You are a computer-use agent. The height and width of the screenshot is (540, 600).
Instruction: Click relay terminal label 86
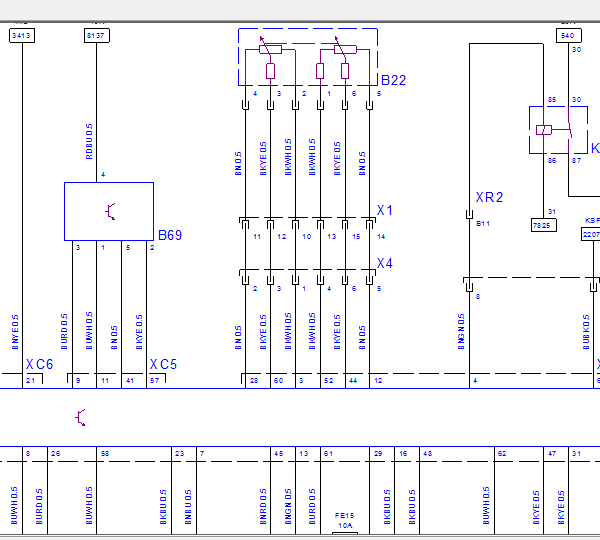click(x=552, y=160)
